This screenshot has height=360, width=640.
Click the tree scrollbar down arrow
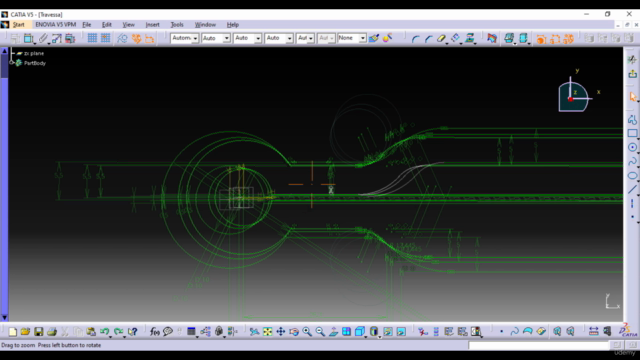4,317
